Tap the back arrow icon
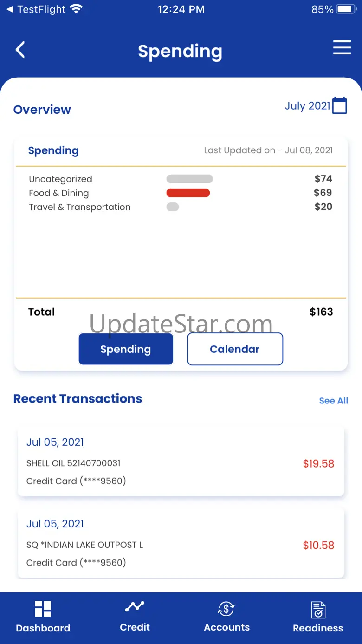 tap(20, 50)
